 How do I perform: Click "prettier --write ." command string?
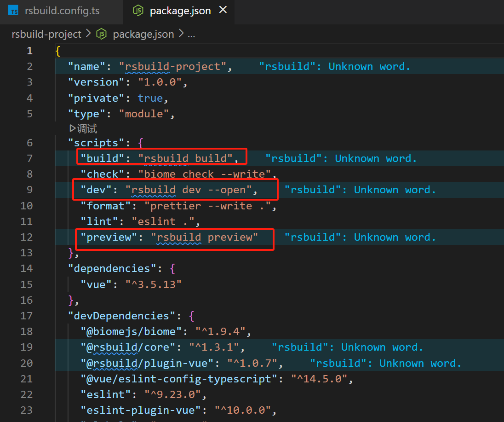click(x=208, y=206)
